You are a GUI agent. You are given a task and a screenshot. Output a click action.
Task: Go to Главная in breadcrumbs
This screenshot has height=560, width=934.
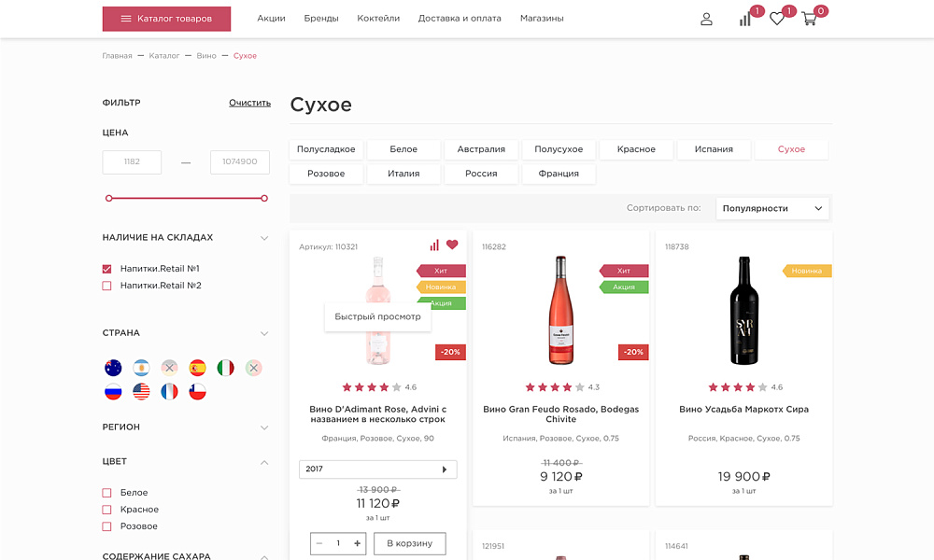[117, 56]
